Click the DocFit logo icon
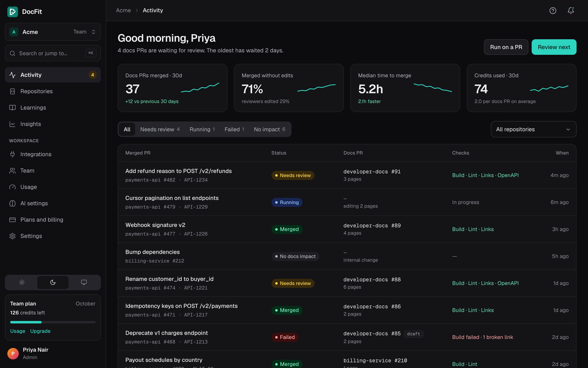 point(13,12)
